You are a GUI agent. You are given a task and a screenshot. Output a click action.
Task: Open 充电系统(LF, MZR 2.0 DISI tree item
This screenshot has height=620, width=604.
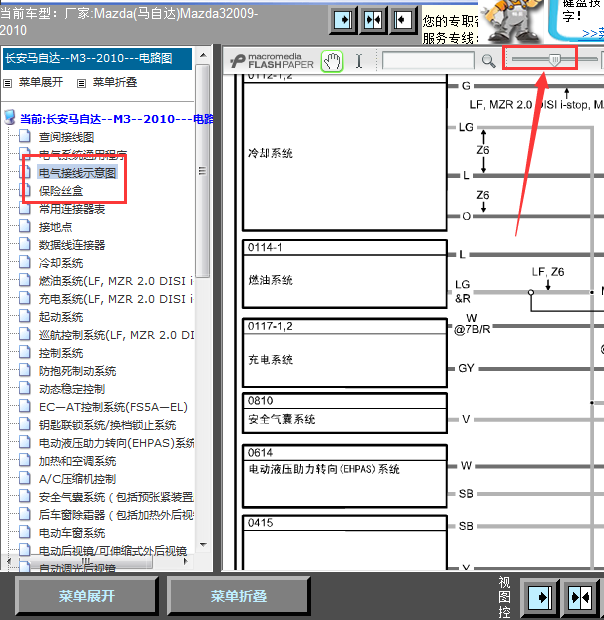coord(116,299)
